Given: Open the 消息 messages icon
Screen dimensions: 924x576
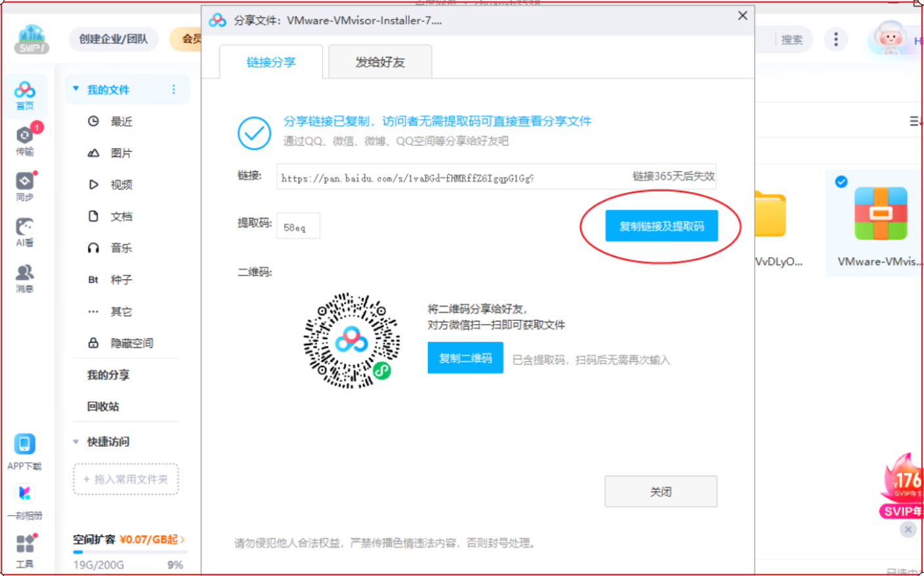Looking at the screenshot, I should [25, 278].
